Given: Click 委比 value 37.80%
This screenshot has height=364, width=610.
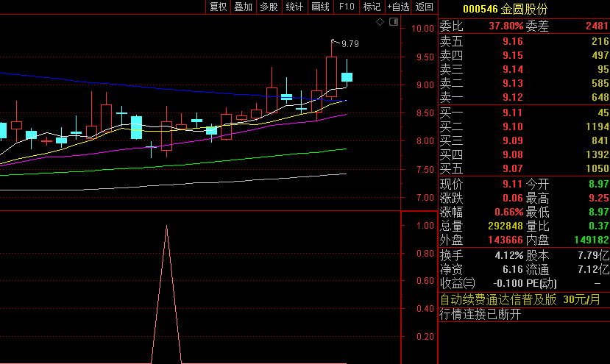Looking at the screenshot, I should [x=506, y=26].
